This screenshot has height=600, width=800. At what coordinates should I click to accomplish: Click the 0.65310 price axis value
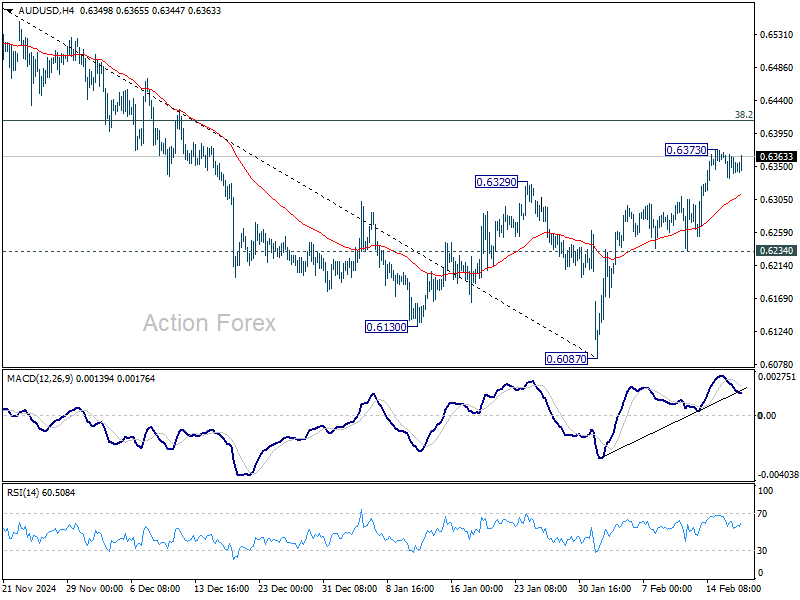click(x=777, y=35)
